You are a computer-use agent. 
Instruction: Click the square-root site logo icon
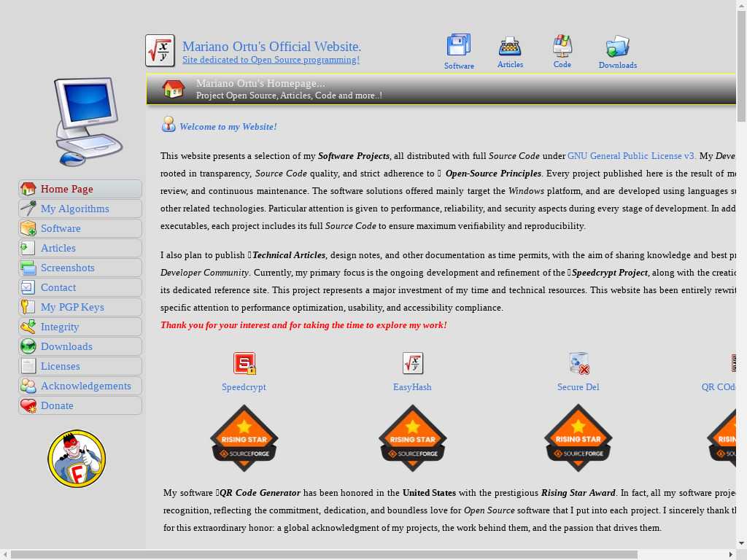coord(160,50)
